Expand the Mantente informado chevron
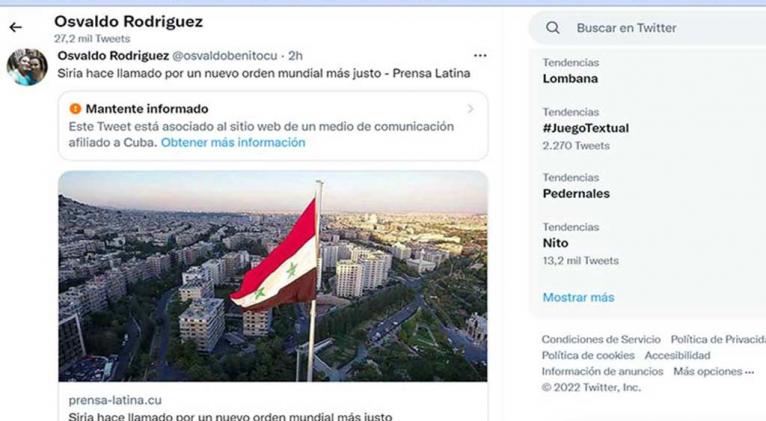 click(470, 109)
